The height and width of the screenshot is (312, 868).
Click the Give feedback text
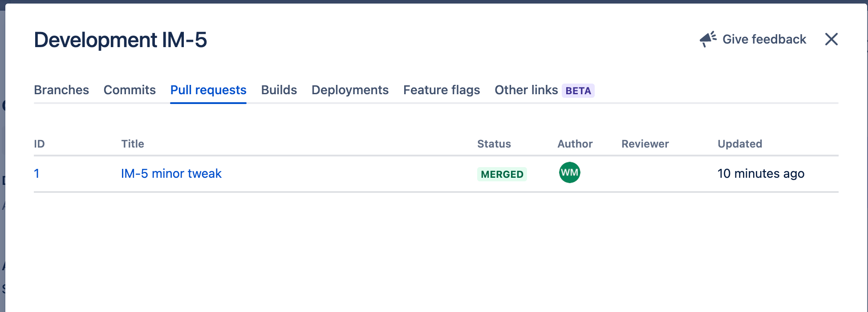(764, 40)
